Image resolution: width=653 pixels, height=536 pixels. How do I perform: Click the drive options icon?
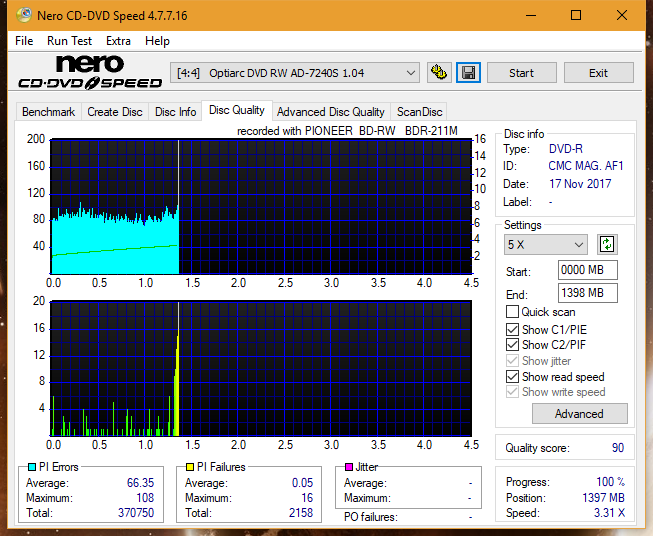pos(439,73)
